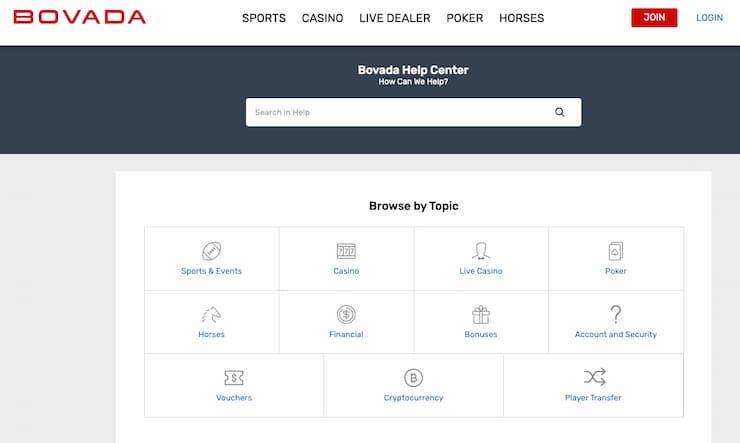Open the slot machine Casino icon
Viewport: 740px width, 443px height.
346,251
